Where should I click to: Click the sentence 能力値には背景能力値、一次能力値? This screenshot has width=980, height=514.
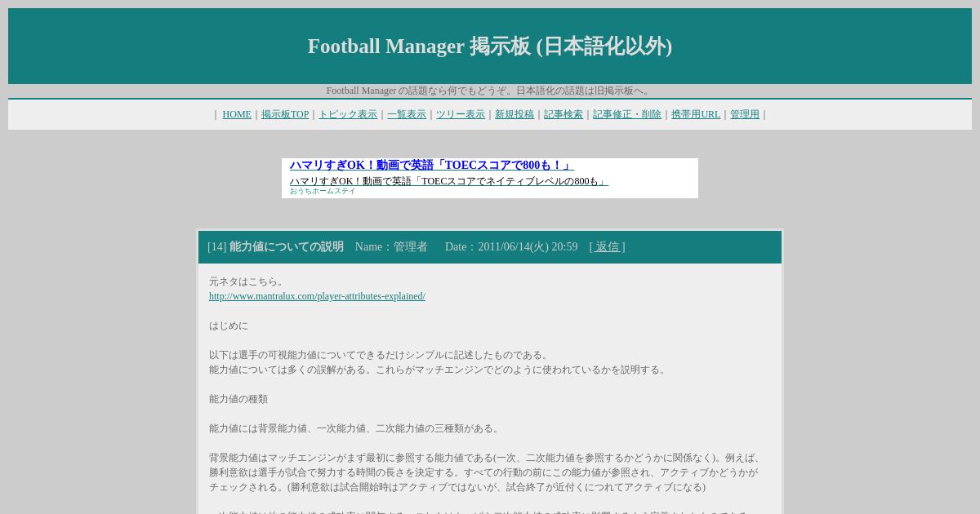tap(356, 428)
